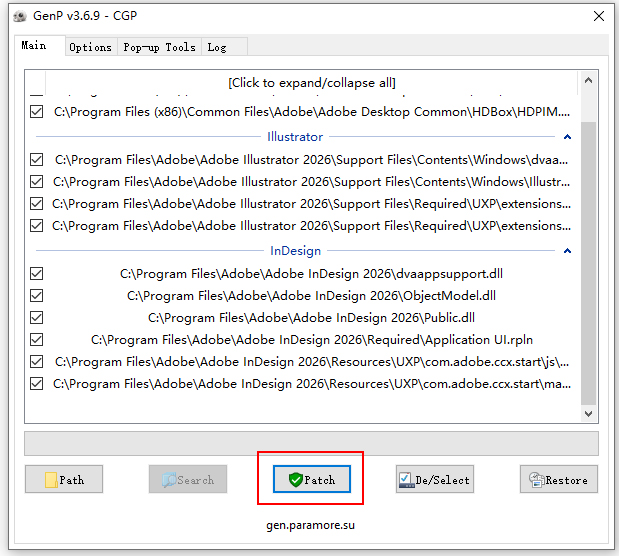The height and width of the screenshot is (556, 619).
Task: Click the InDesign group heading
Action: [x=295, y=251]
